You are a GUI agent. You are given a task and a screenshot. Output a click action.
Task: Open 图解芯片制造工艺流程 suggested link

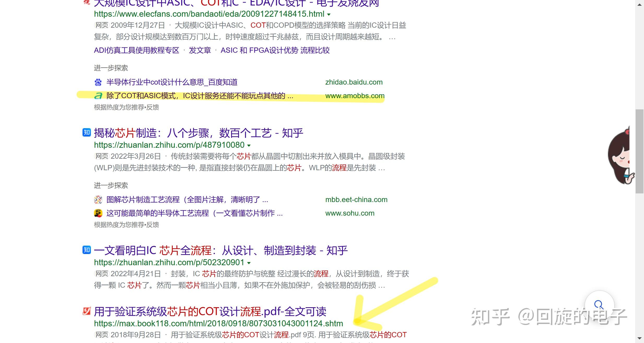pyautogui.click(x=187, y=200)
